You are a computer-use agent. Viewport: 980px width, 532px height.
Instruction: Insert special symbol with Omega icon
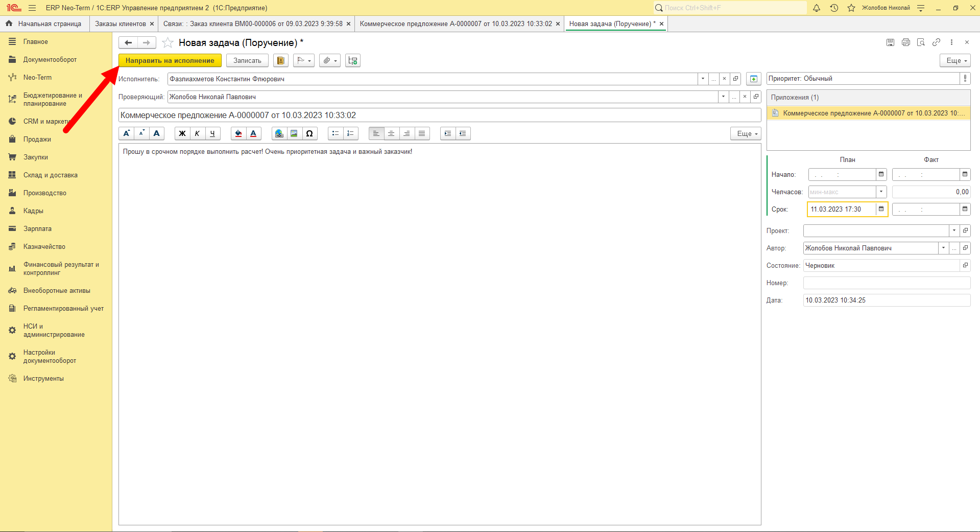click(x=309, y=133)
